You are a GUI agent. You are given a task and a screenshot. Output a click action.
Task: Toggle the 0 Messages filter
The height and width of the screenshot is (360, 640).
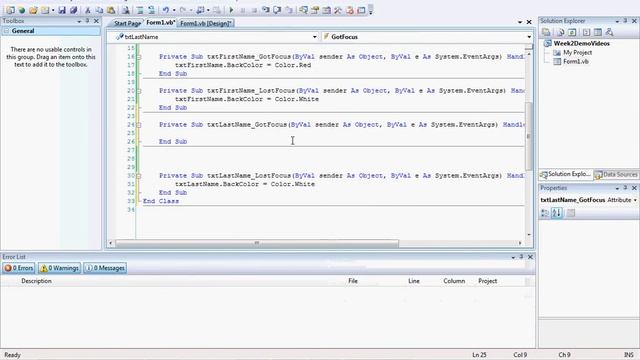105,268
